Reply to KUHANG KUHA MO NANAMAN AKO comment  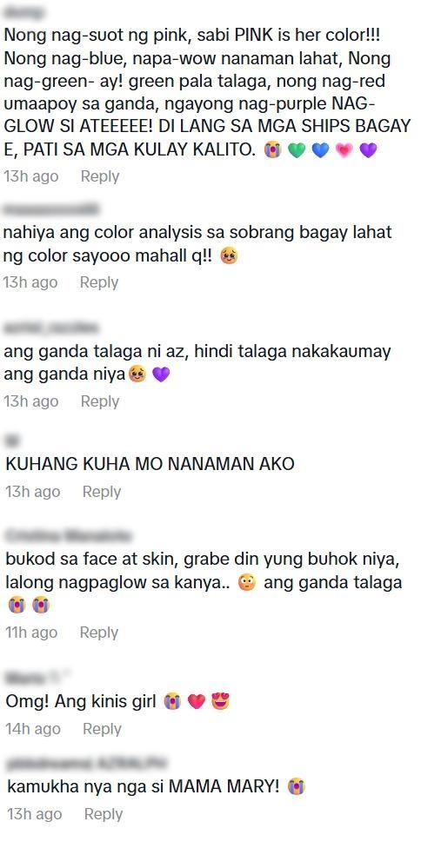[x=102, y=492]
